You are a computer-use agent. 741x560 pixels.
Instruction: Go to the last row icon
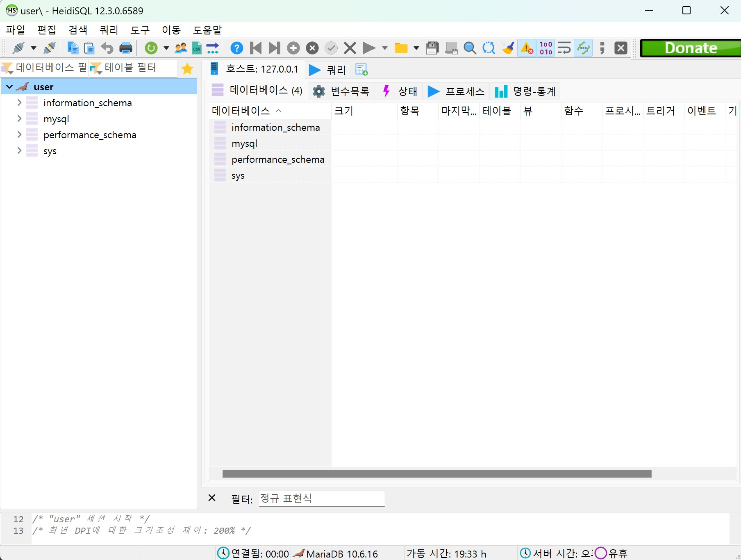point(275,48)
